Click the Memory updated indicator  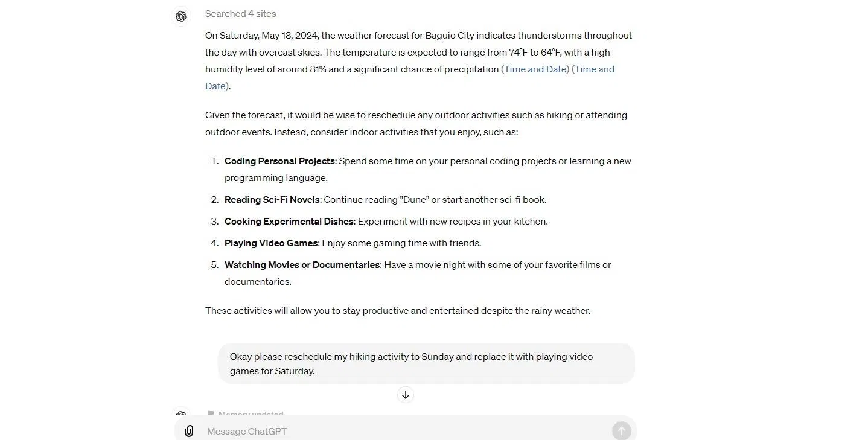(250, 413)
